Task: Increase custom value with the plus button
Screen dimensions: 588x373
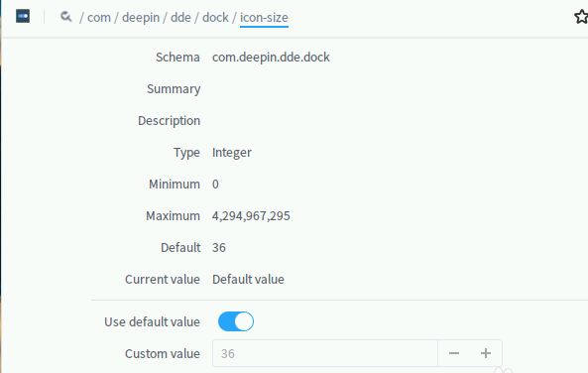Action: coord(486,353)
